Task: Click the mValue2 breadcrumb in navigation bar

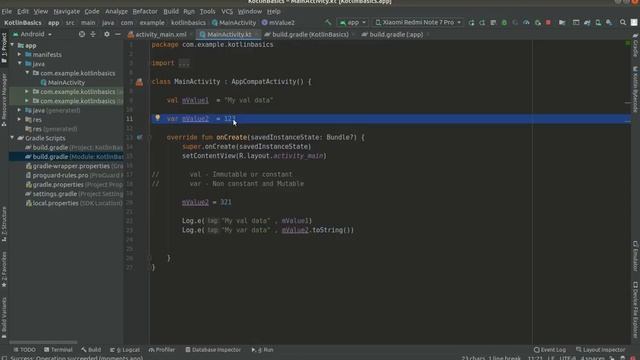Action: 278,23
